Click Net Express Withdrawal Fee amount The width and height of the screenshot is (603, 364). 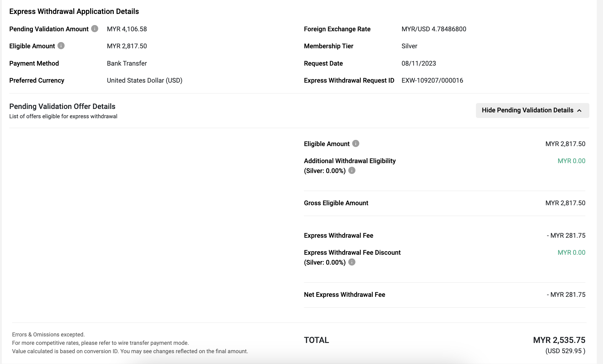[x=566, y=295]
